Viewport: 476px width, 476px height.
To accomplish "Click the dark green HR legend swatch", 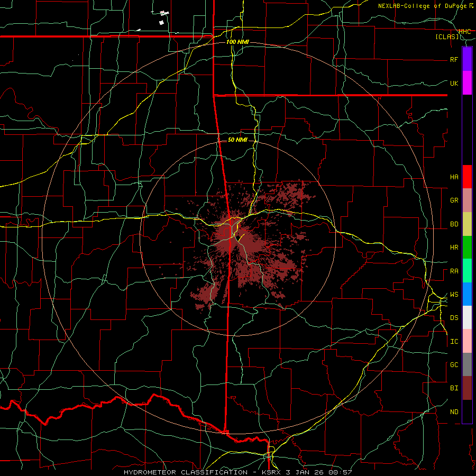I will pos(467,248).
